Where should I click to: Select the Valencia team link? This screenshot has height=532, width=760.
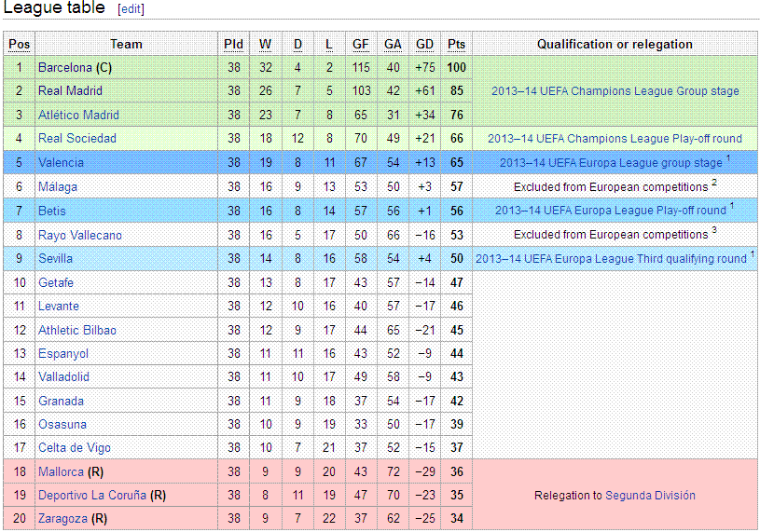tap(61, 162)
